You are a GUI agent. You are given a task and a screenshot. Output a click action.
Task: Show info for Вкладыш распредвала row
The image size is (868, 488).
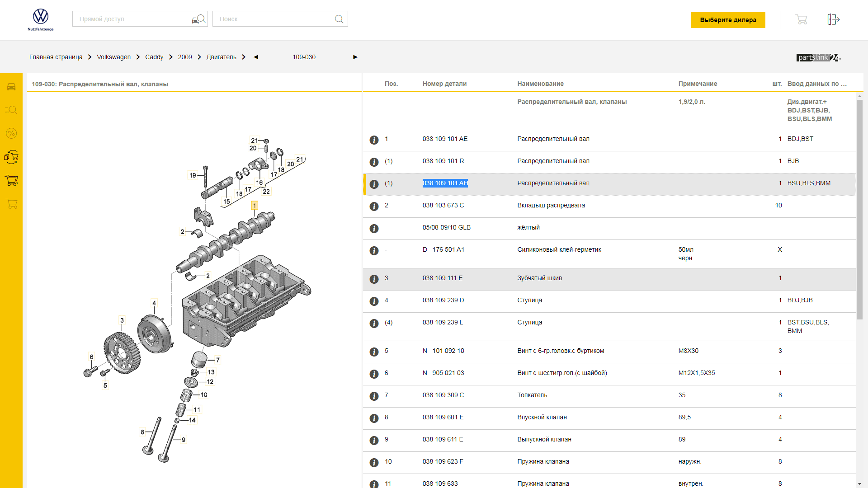pos(374,206)
